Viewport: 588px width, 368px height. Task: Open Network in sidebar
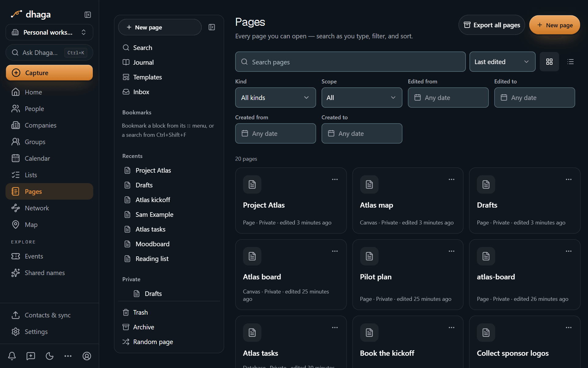[49, 208]
